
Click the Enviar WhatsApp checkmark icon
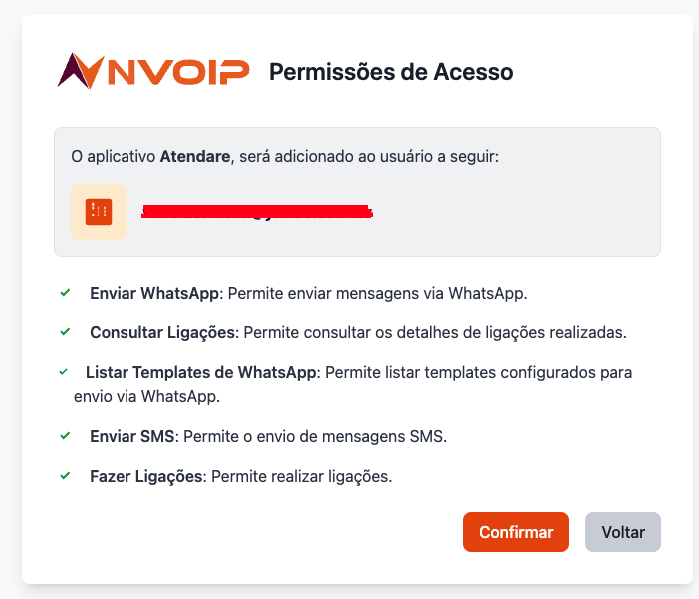tap(65, 293)
